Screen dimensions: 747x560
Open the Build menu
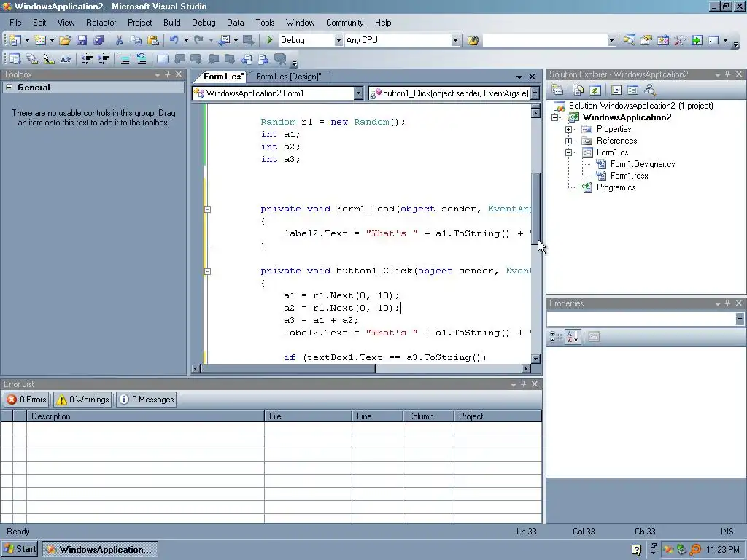[171, 23]
